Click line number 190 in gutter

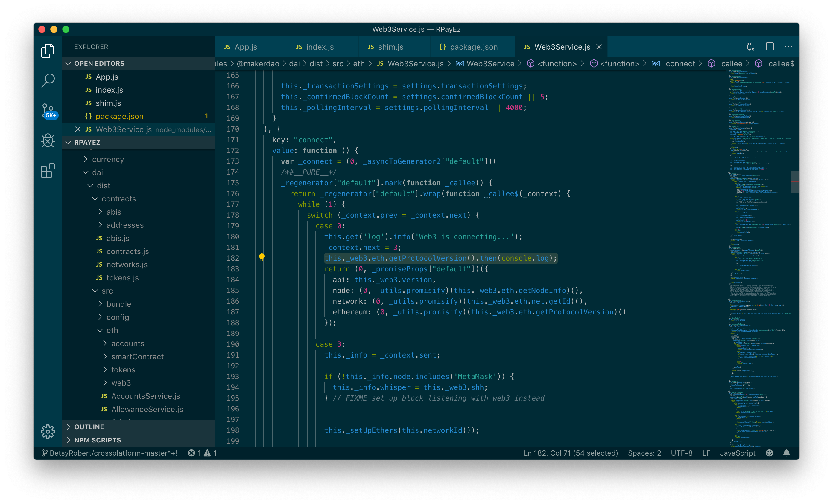point(232,344)
